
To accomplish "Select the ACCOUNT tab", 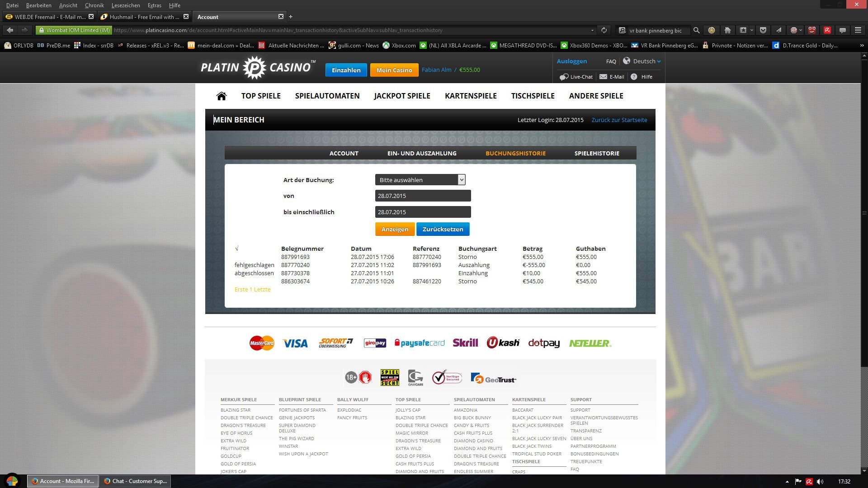I will coord(344,153).
